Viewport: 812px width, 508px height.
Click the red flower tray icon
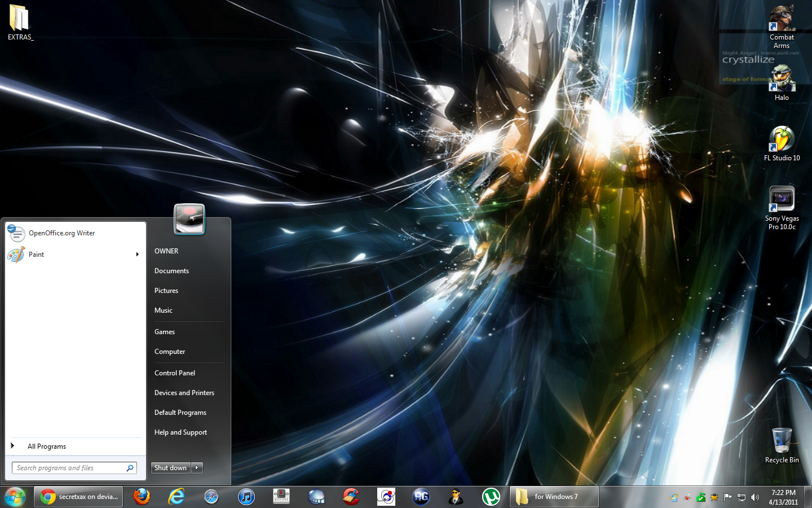click(x=687, y=497)
